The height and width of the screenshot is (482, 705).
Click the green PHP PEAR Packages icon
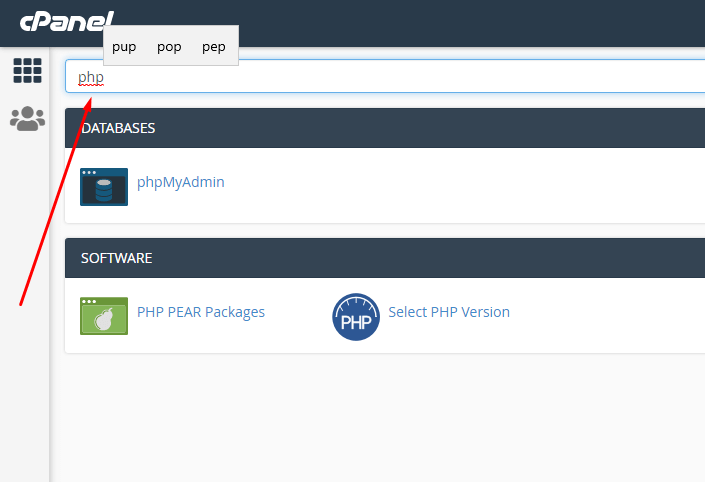[104, 316]
